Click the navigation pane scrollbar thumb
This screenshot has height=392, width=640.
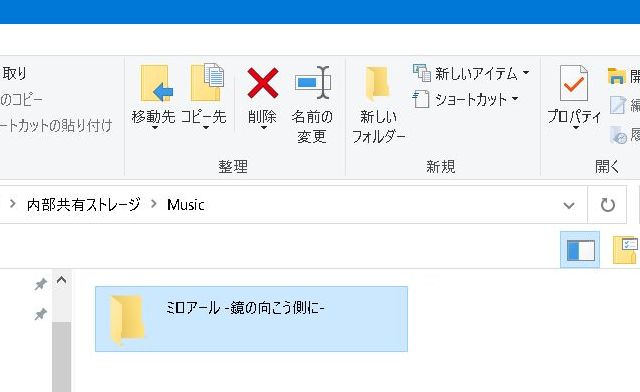pos(62,357)
